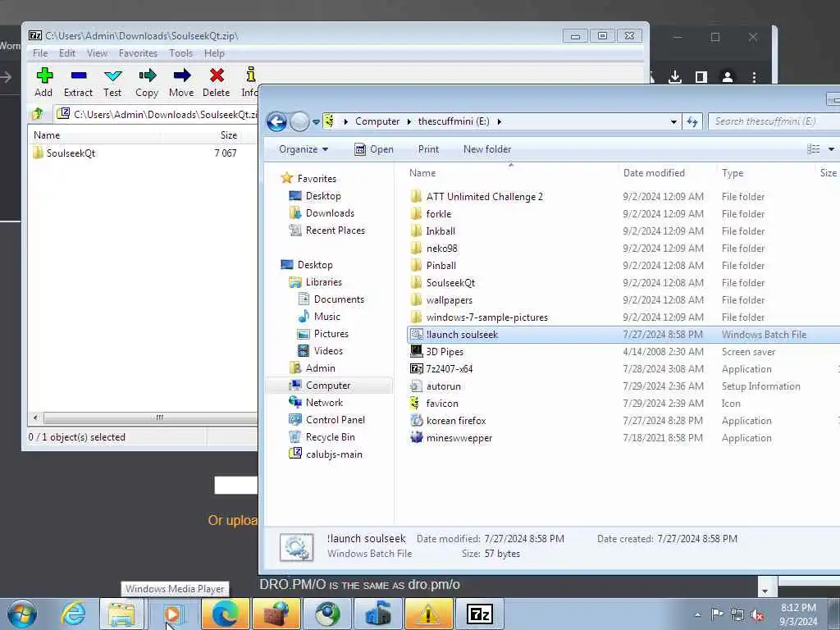840x630 pixels.
Task: Open the recent locations dropdown arrow
Action: (316, 122)
